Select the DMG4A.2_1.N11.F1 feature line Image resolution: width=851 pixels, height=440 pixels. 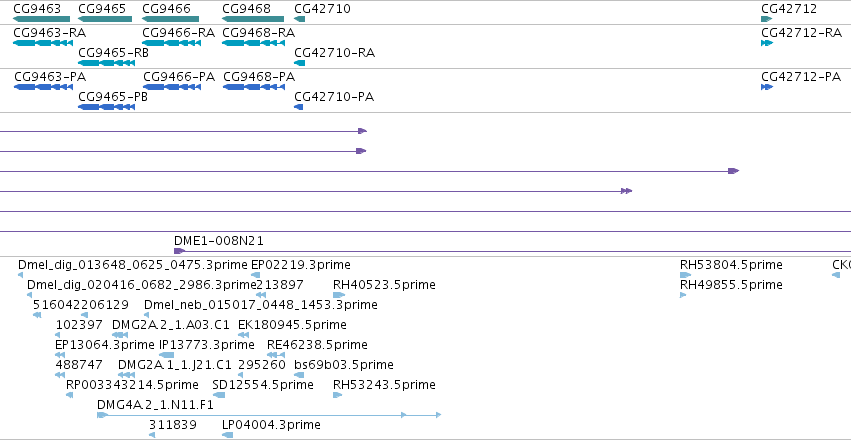[269, 415]
